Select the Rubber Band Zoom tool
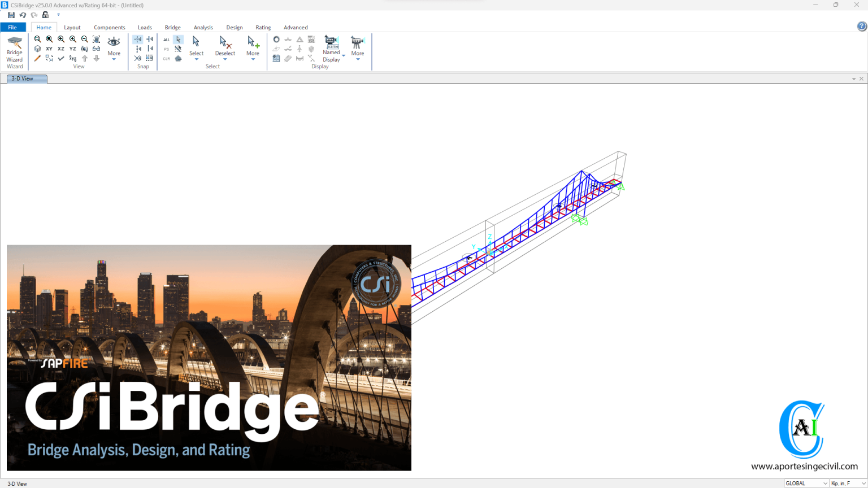The image size is (868, 488). (37, 40)
